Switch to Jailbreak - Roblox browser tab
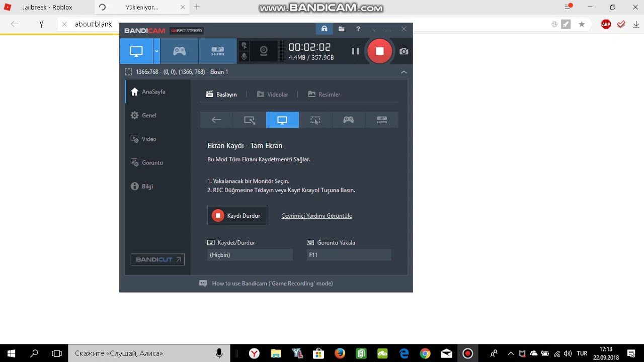The height and width of the screenshot is (362, 644). 47,8
